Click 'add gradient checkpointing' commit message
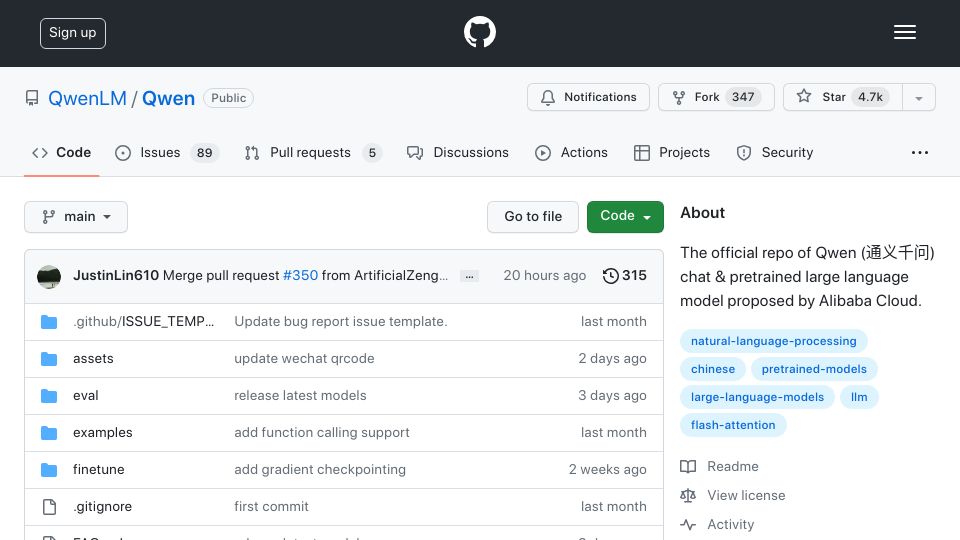Viewport: 960px width, 540px height. click(x=320, y=470)
